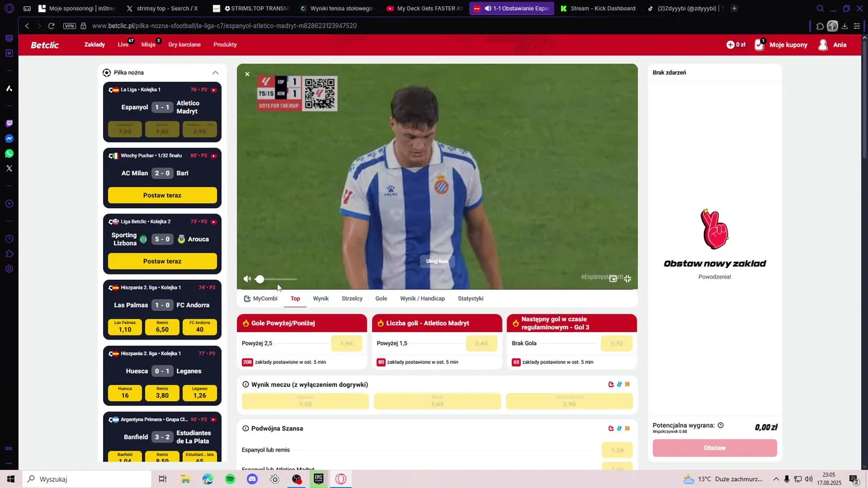The width and height of the screenshot is (868, 488).
Task: Open Spotify from the Windows taskbar
Action: pos(230,479)
